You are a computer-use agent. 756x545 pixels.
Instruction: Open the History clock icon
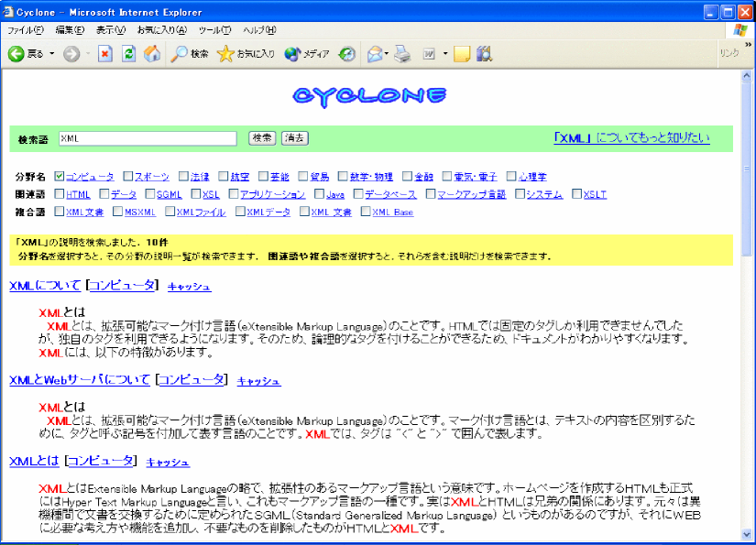click(347, 54)
